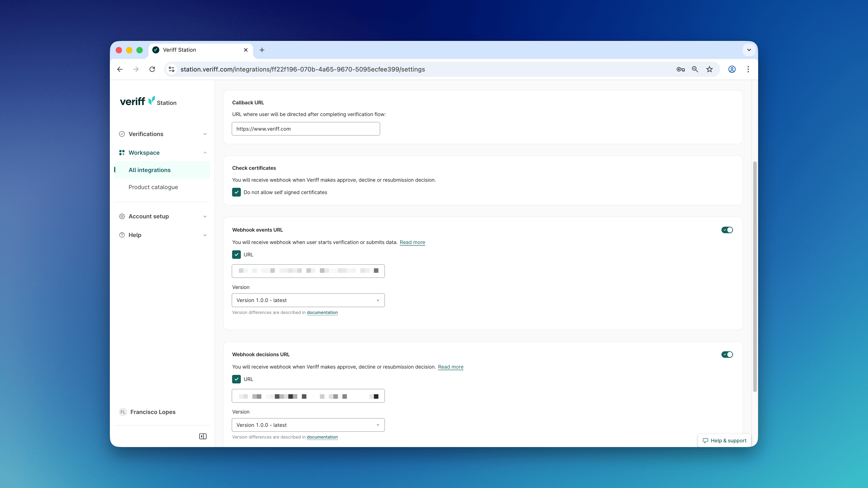The width and height of the screenshot is (868, 488).
Task: Select All integrations in sidebar
Action: tap(163, 170)
